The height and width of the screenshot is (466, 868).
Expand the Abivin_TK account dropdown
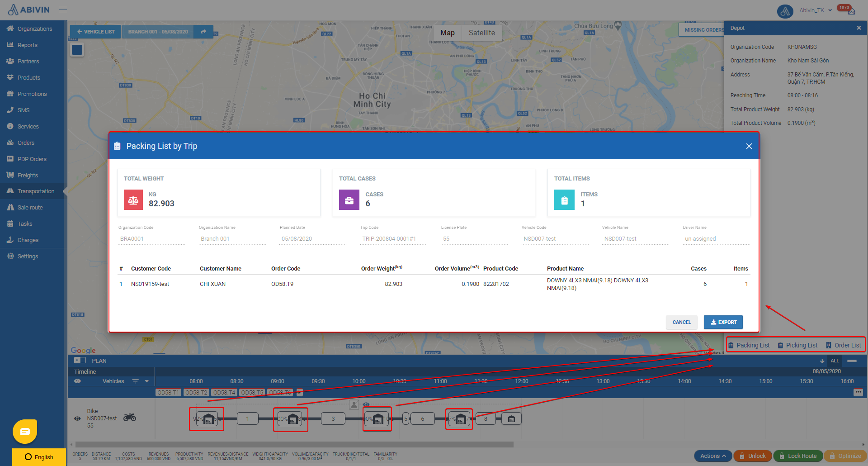coord(816,10)
